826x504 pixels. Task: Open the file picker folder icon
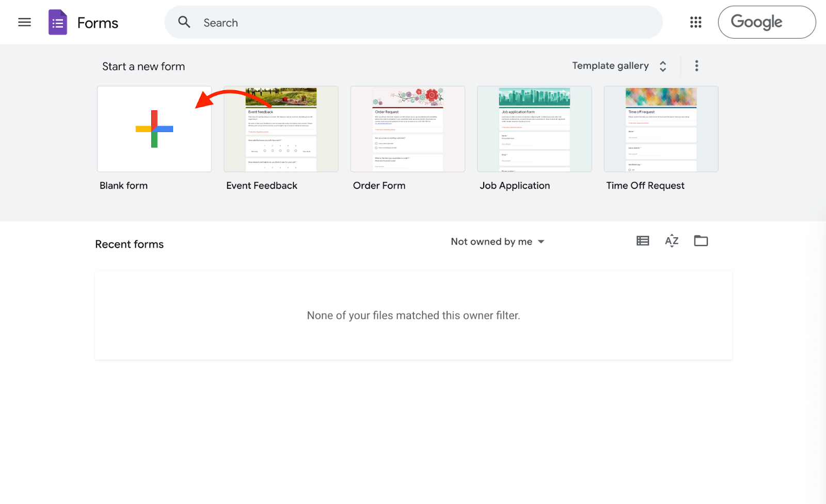[701, 241]
